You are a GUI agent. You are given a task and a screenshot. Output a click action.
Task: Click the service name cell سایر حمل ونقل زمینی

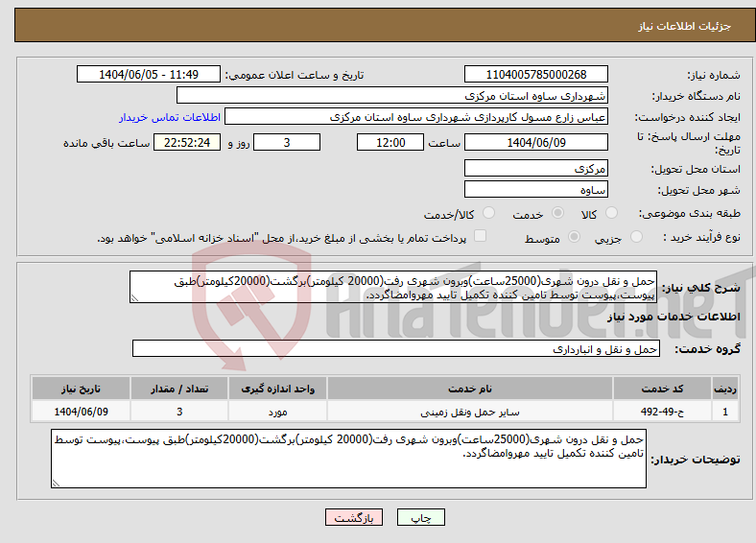pyautogui.click(x=470, y=412)
